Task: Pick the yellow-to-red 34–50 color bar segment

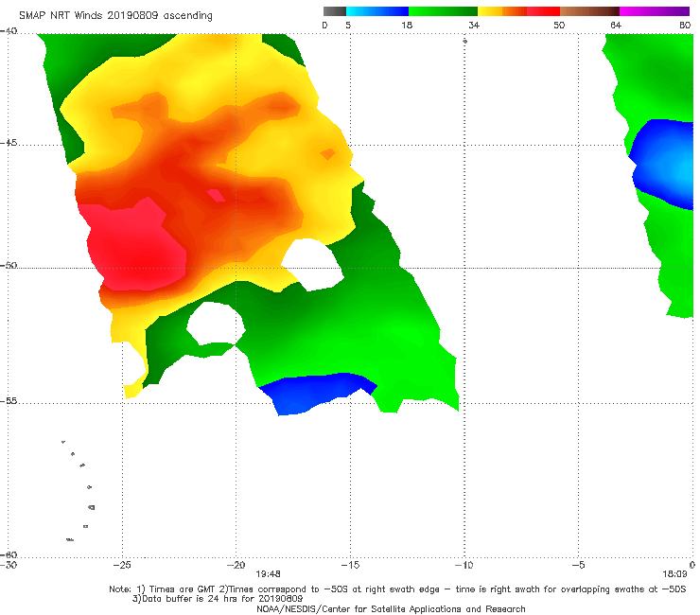Action: point(518,11)
